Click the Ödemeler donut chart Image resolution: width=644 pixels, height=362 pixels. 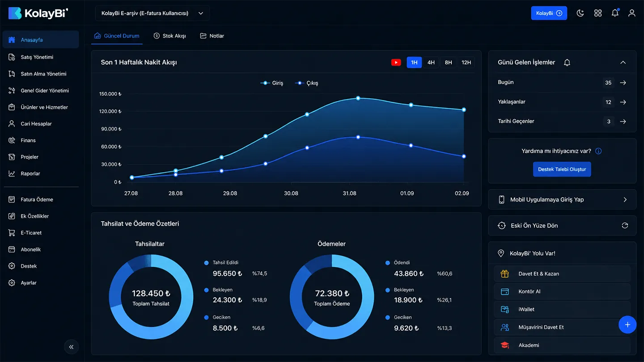pos(332,297)
